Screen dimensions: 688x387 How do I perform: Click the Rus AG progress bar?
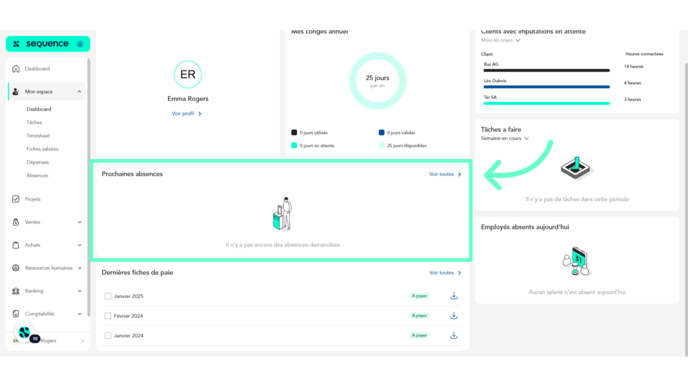point(547,70)
